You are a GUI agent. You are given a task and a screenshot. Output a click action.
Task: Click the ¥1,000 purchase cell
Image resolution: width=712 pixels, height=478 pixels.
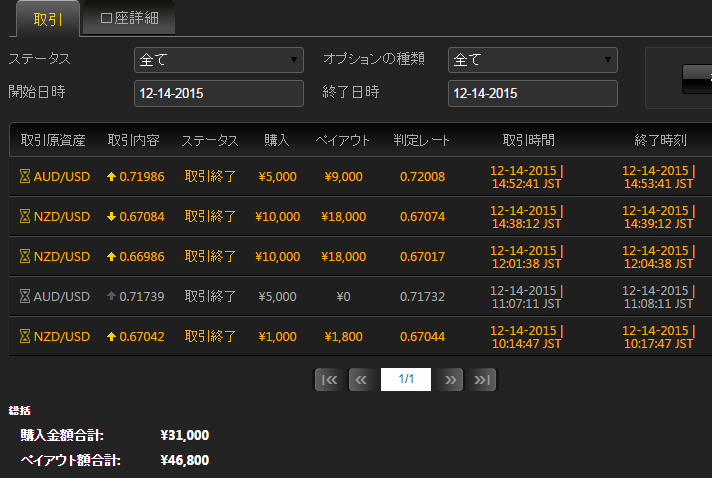(277, 336)
